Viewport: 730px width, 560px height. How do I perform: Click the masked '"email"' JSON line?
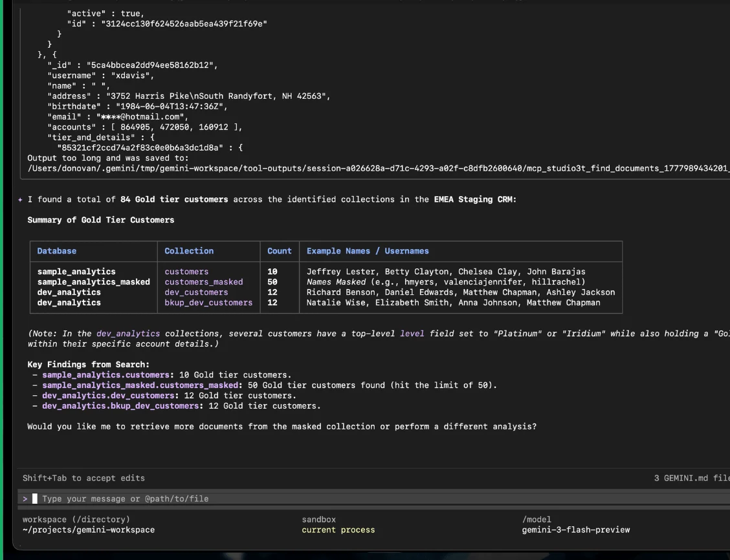click(118, 117)
